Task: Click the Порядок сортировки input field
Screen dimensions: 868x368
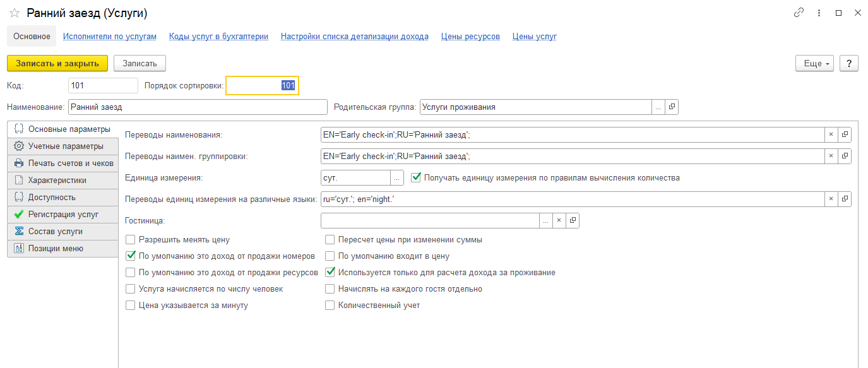Action: (262, 85)
